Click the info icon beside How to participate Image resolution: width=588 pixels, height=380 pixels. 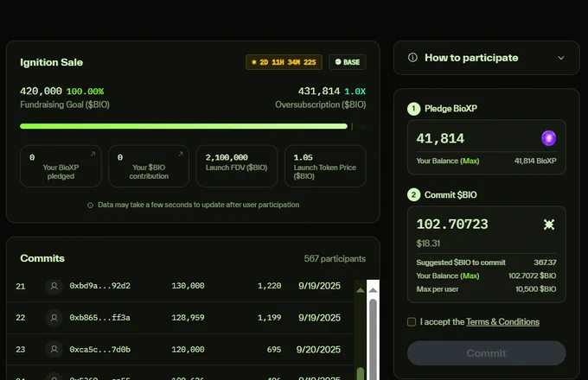[x=412, y=58]
